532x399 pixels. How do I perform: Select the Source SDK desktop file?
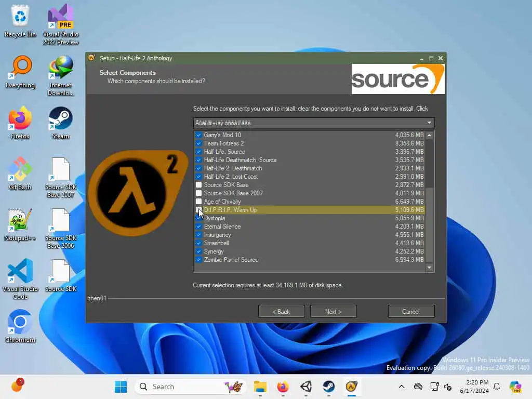[x=61, y=275]
